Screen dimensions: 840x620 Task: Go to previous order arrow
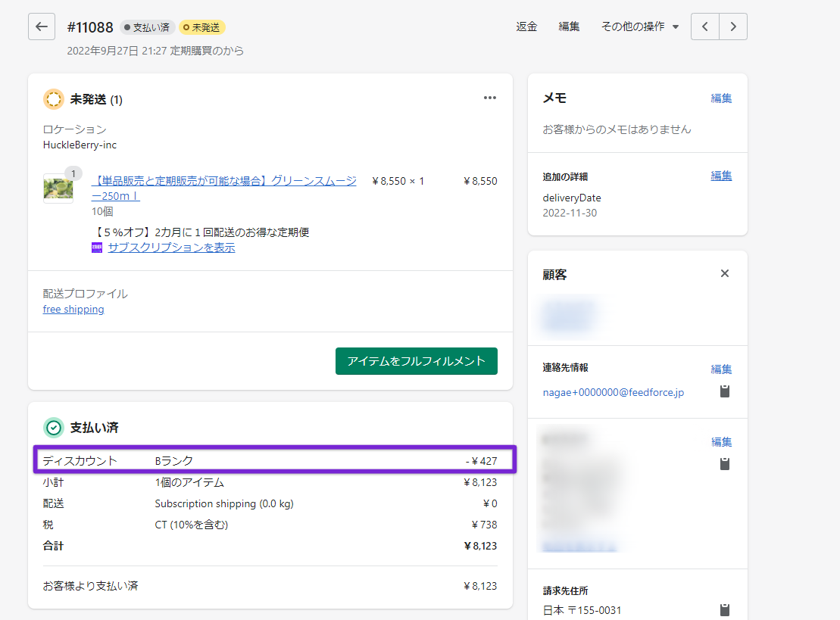705,26
